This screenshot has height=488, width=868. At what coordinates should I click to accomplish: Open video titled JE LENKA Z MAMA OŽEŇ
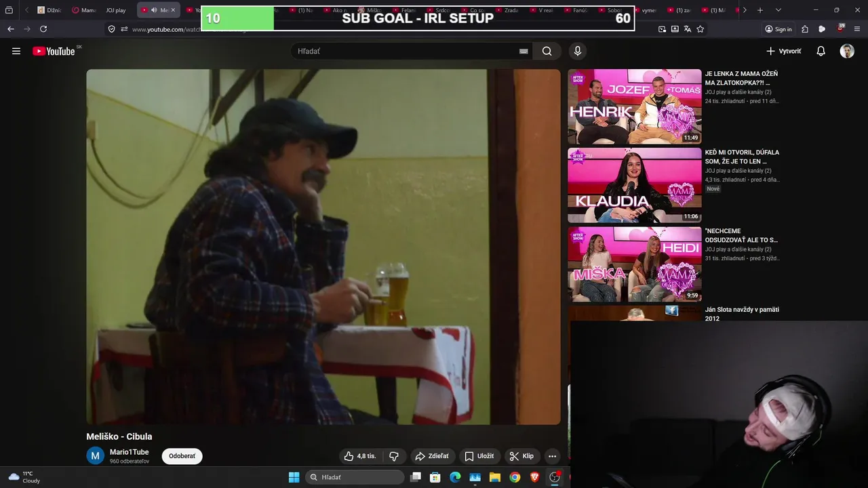point(741,78)
